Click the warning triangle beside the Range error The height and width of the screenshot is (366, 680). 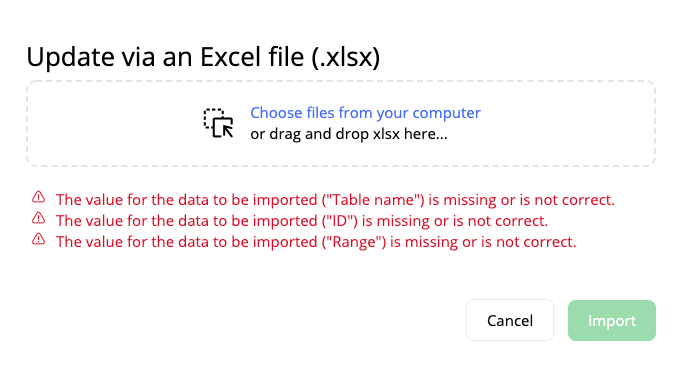(x=39, y=239)
